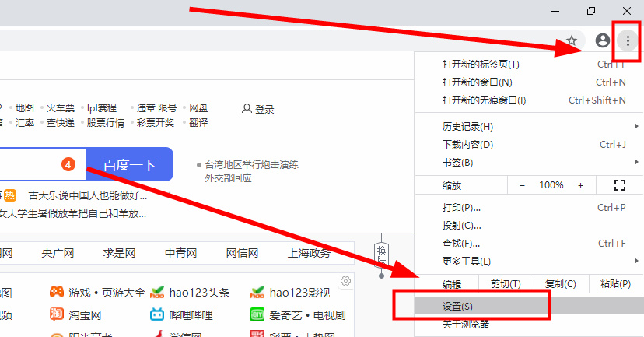Open 下载内容(D) from the menu

click(x=529, y=145)
